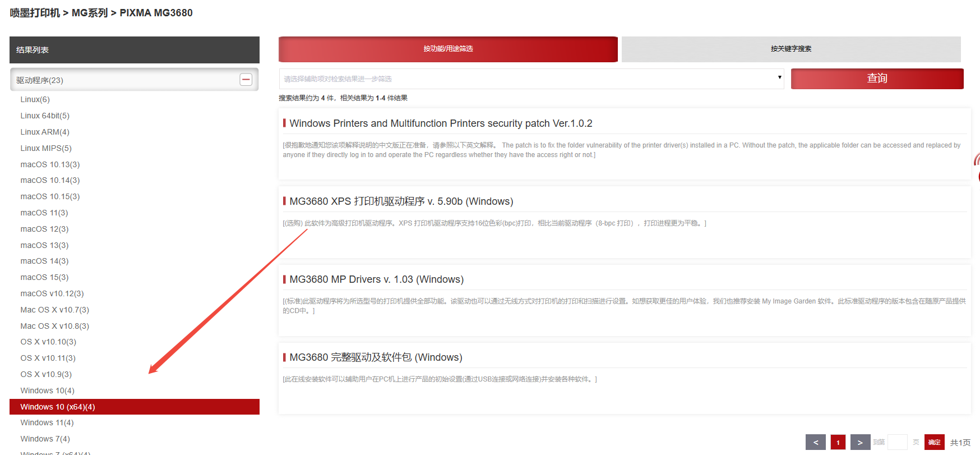Click the PIXMA MG3680 breadcrumb
980x455 pixels.
click(x=156, y=13)
